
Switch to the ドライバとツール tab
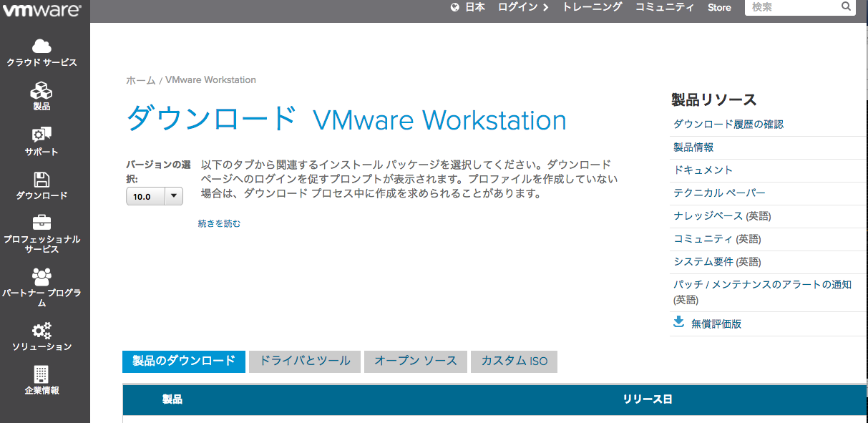[305, 361]
